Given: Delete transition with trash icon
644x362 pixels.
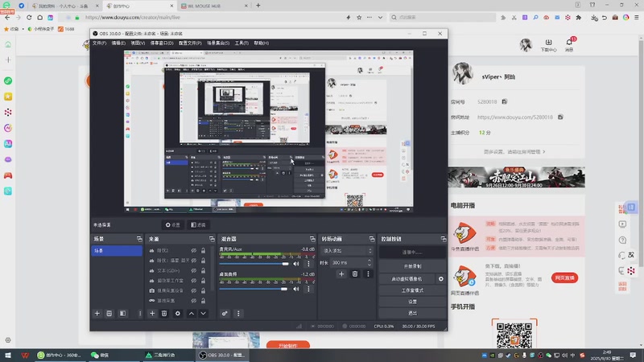Looking at the screenshot, I should pyautogui.click(x=355, y=274).
